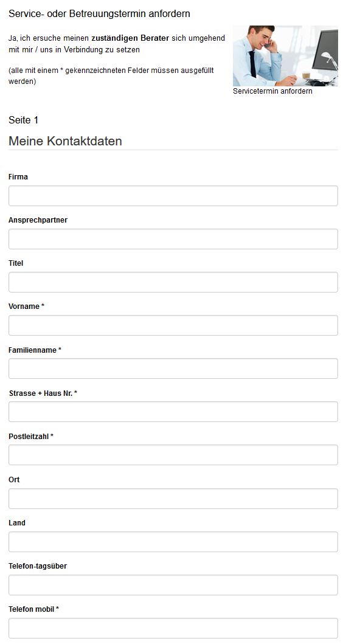Click the Telefon mobil input box
This screenshot has width=346, height=644.
(x=173, y=628)
